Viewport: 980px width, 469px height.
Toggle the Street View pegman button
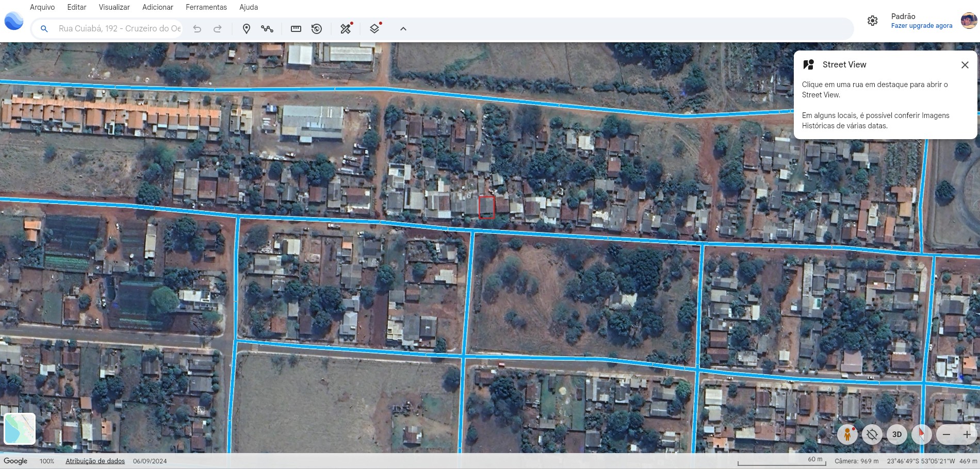[847, 434]
